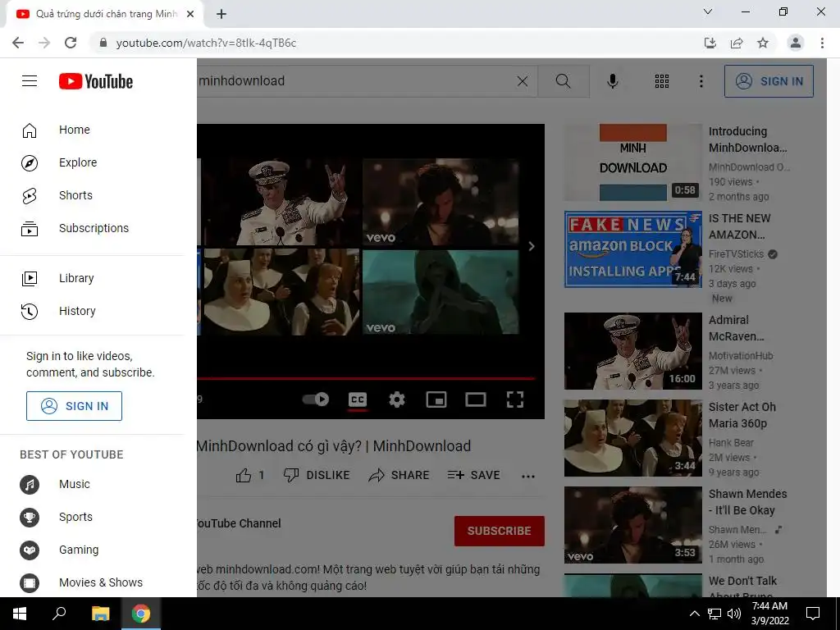840x630 pixels.
Task: Click install app icon in address bar
Action: (710, 43)
